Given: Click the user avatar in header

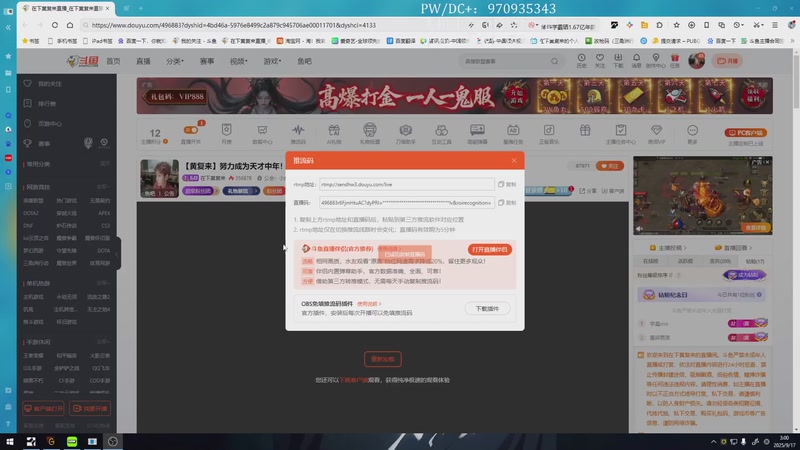Looking at the screenshot, I should (696, 61).
